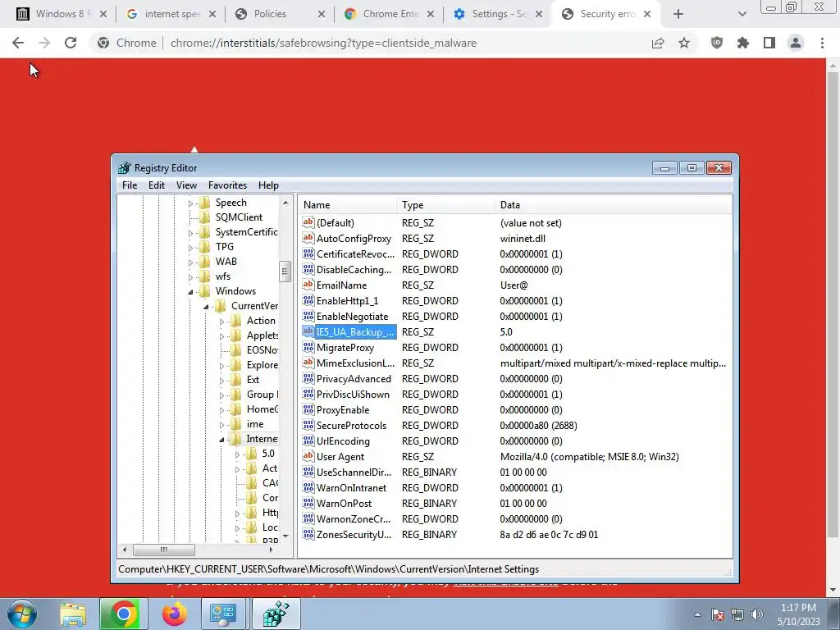
Task: Open Chrome extensions puzzle icon
Action: [743, 43]
